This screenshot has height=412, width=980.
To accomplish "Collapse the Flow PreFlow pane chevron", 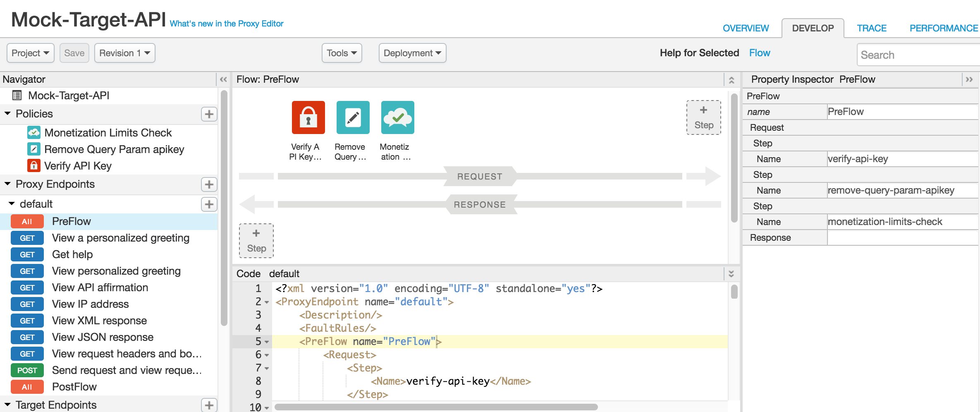I will pos(731,80).
